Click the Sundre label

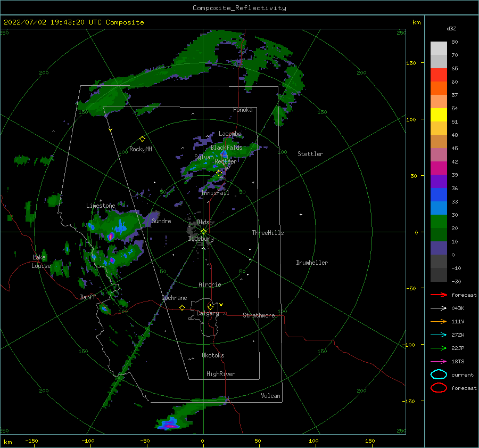[161, 221]
